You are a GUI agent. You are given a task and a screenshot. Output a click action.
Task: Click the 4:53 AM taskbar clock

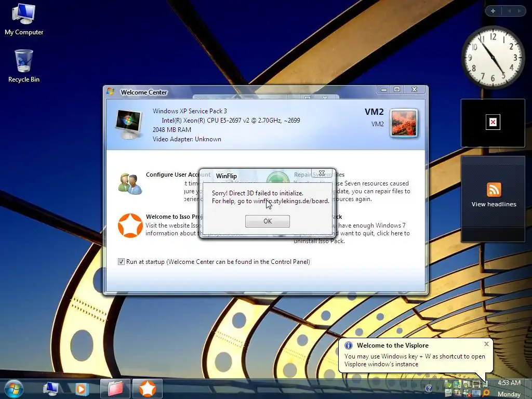click(x=509, y=383)
